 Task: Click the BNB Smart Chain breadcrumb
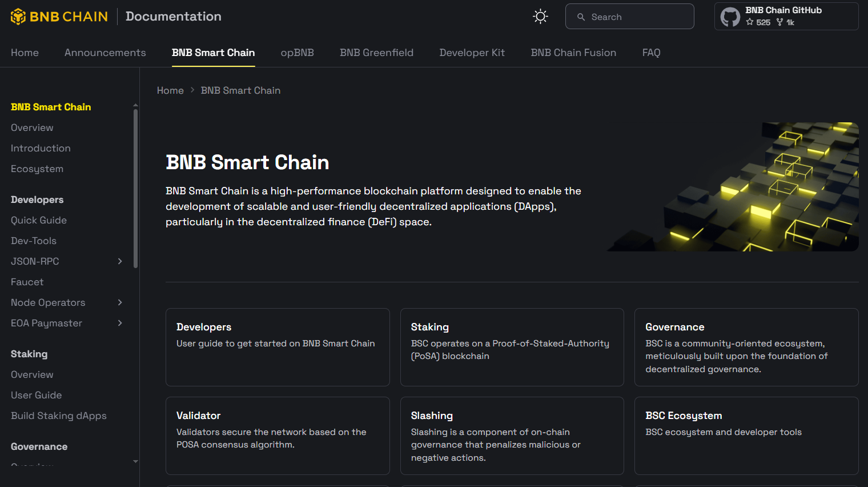240,90
